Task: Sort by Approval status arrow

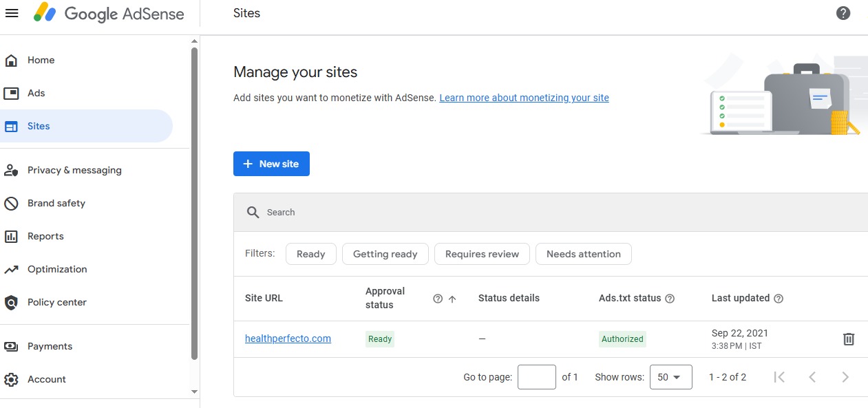Action: pyautogui.click(x=452, y=299)
